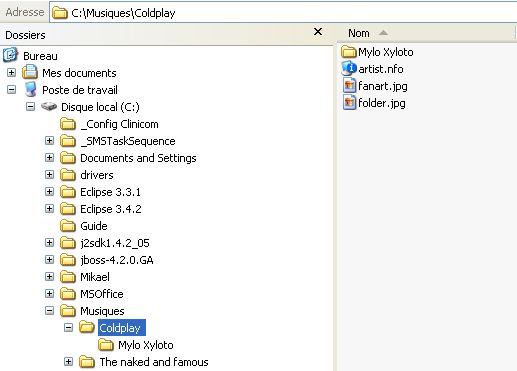517x371 pixels.
Task: Click the Mylo Xyloto folder icon in file list
Action: tap(349, 52)
